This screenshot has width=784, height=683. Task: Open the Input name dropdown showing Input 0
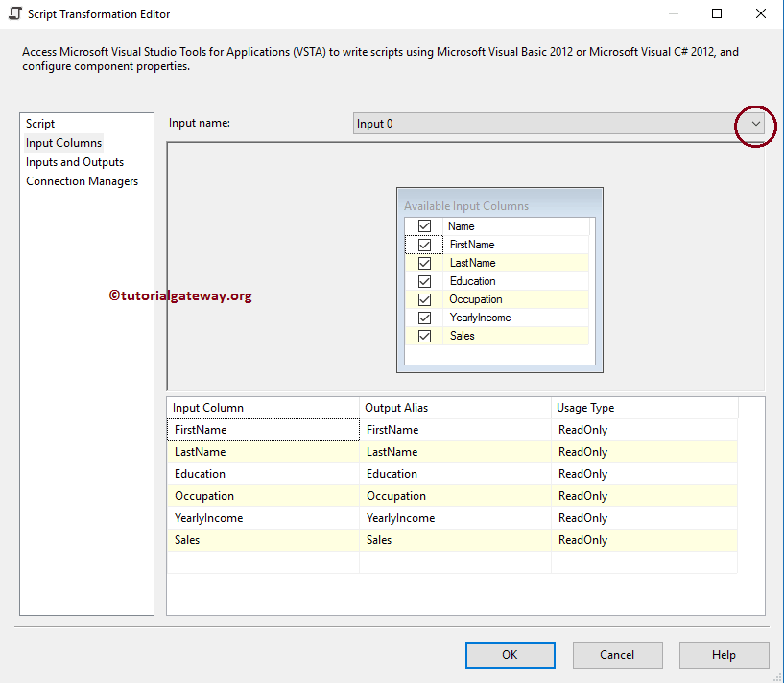[x=754, y=125]
